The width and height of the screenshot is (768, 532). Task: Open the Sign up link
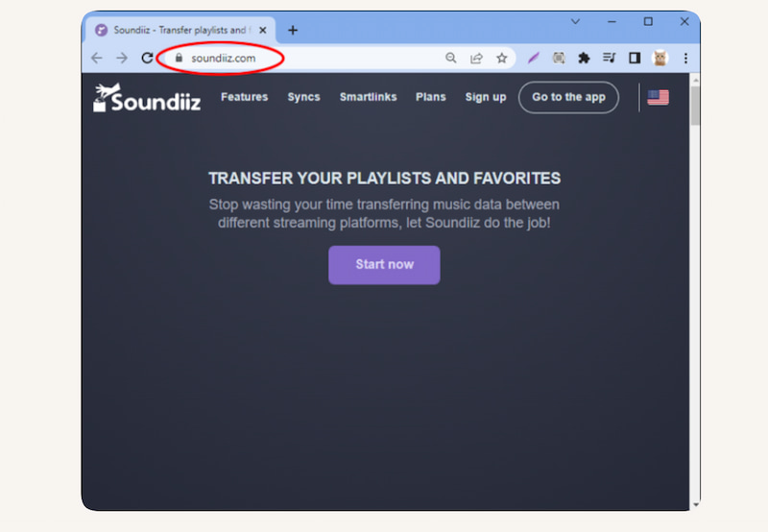486,97
